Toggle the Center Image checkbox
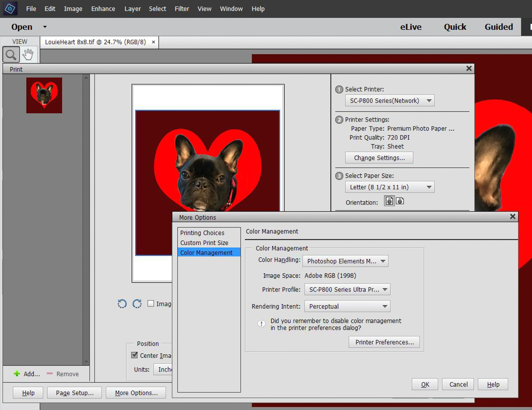Screen dimensions: 532x410 [135, 355]
